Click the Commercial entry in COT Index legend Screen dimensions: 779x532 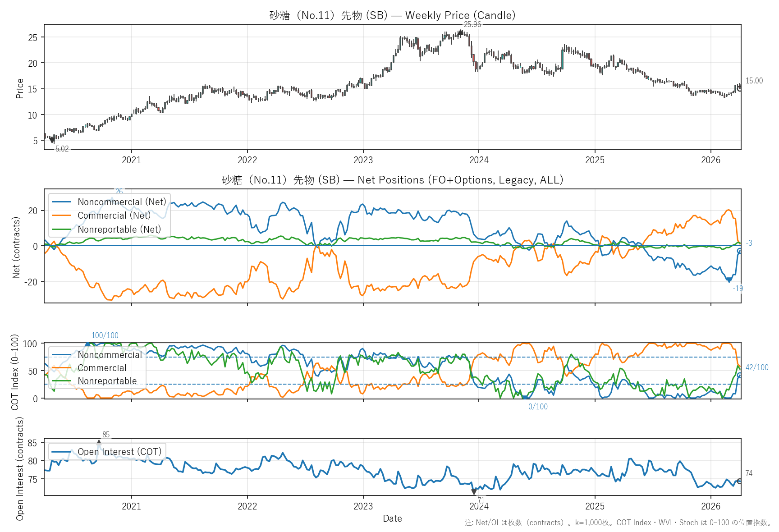tap(102, 368)
